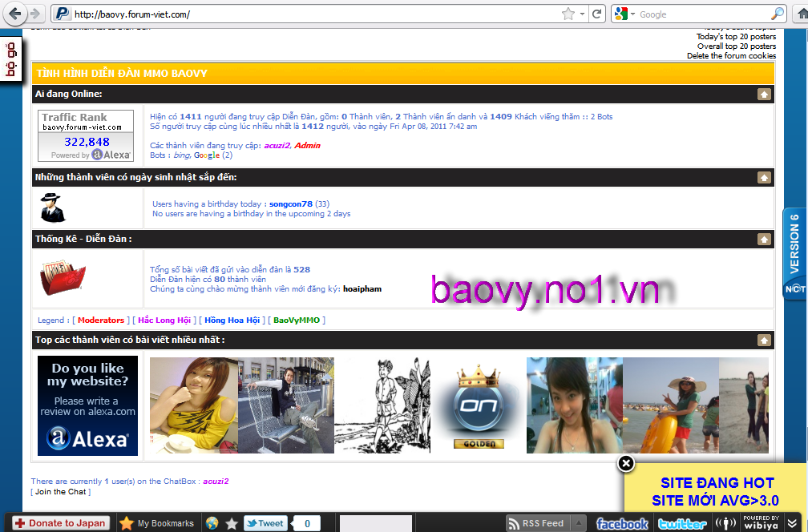Open the 'SITE ĐANG HOT' advertisement
Image resolution: width=808 pixels, height=532 pixels.
click(717, 491)
